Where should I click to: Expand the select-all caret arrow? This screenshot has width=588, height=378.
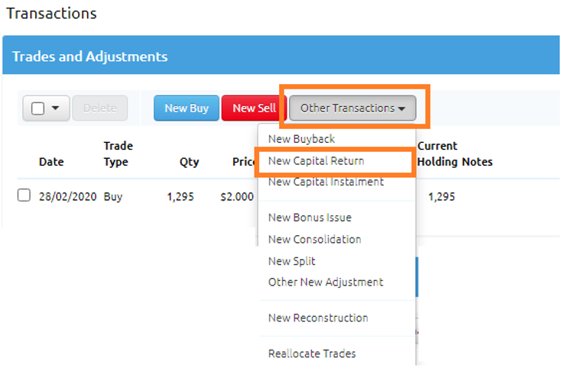click(x=55, y=108)
